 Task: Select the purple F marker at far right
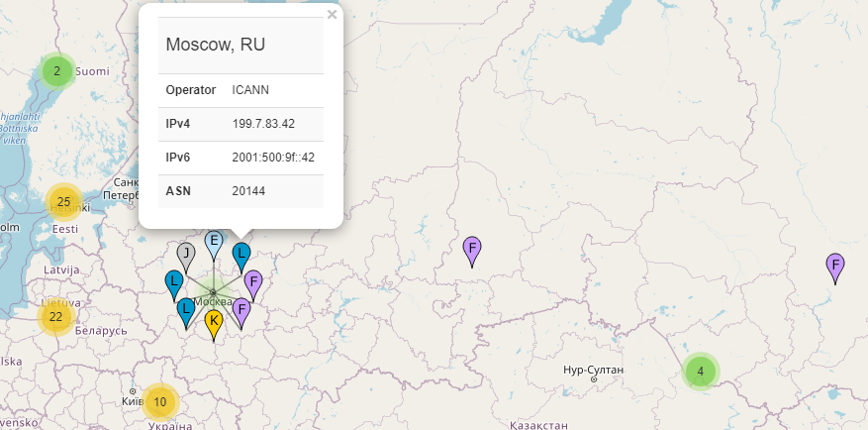point(836,266)
